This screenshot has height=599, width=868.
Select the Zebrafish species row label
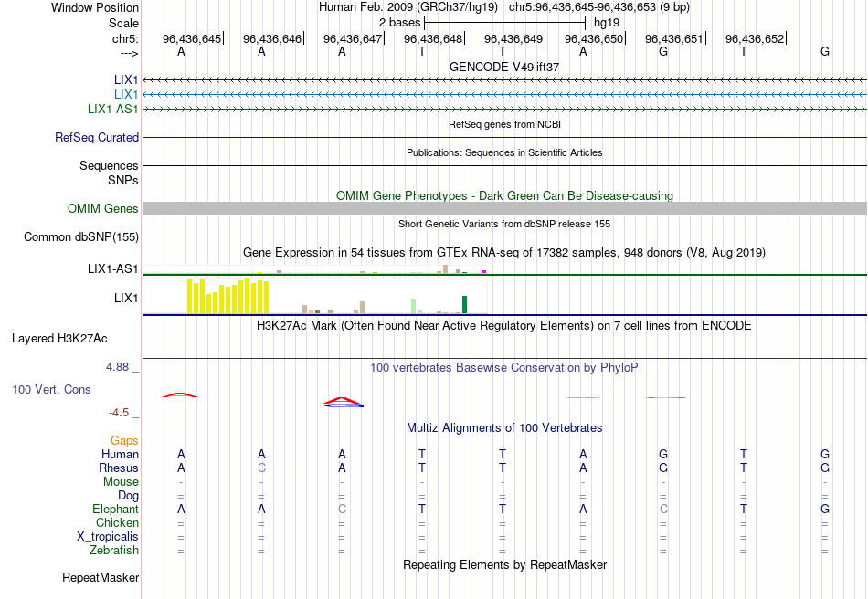point(114,551)
